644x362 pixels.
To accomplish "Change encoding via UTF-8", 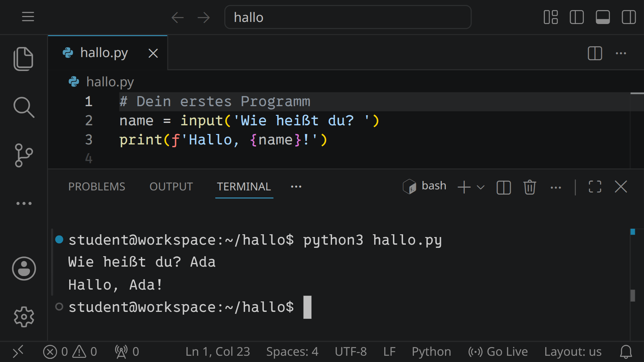I will (351, 352).
